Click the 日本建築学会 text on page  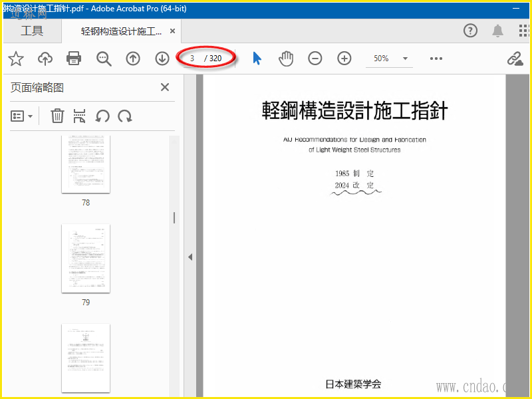tap(353, 384)
